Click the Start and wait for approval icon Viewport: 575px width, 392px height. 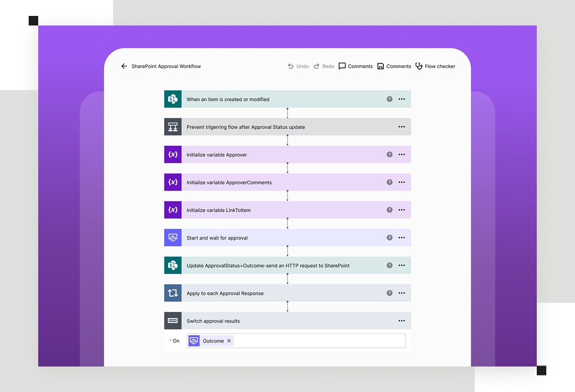(173, 238)
